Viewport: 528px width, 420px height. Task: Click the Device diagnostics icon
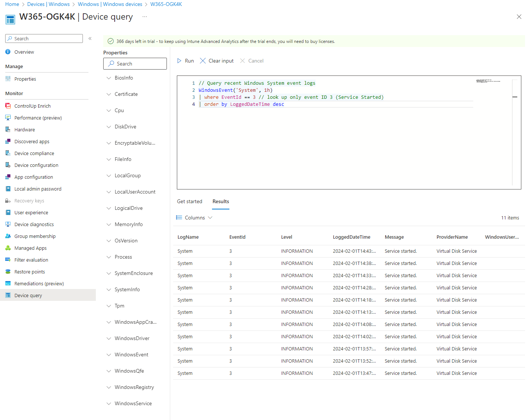coord(8,224)
